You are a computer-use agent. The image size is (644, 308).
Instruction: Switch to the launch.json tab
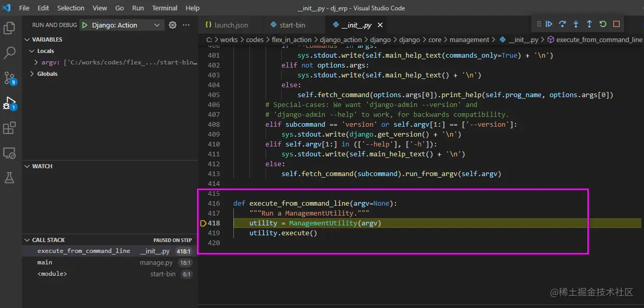pos(231,25)
